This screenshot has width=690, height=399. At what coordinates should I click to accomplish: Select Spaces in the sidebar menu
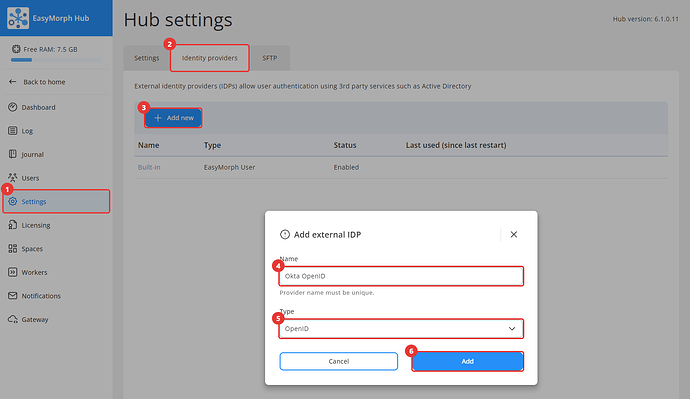(56, 249)
